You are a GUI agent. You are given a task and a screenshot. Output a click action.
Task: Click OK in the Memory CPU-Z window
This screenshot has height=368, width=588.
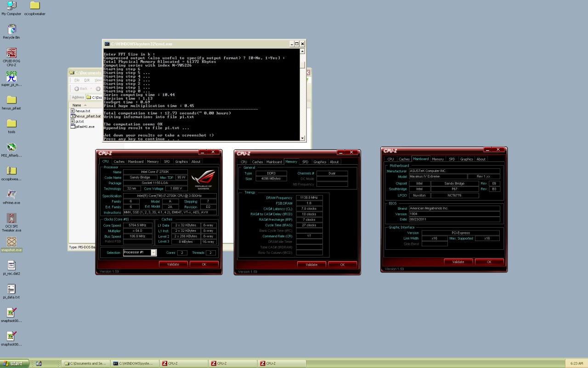pos(342,264)
